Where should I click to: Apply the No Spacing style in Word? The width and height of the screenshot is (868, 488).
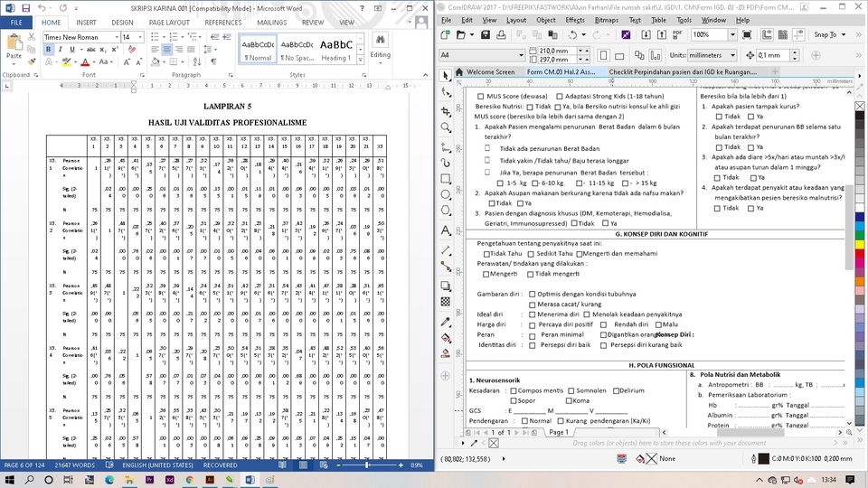pos(297,49)
